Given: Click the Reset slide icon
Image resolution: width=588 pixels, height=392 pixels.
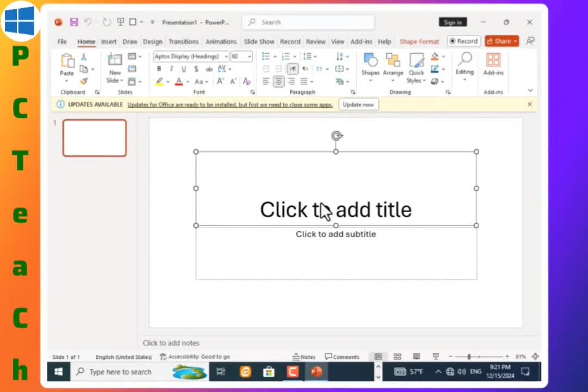Looking at the screenshot, I should (132, 69).
